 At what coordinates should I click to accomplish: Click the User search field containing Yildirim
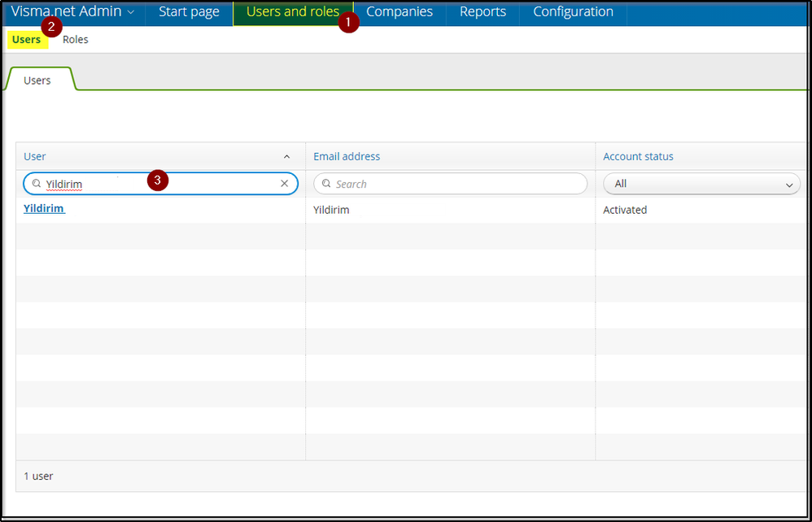[160, 184]
